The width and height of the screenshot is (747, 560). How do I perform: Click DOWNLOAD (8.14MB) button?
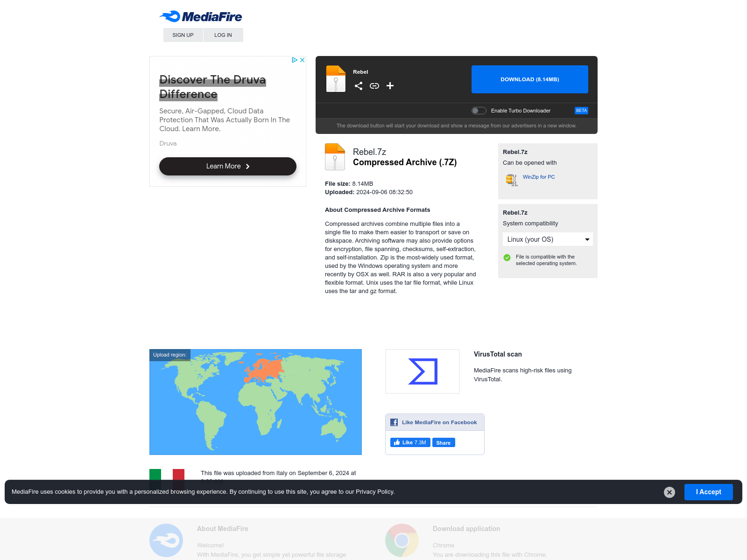530,79
